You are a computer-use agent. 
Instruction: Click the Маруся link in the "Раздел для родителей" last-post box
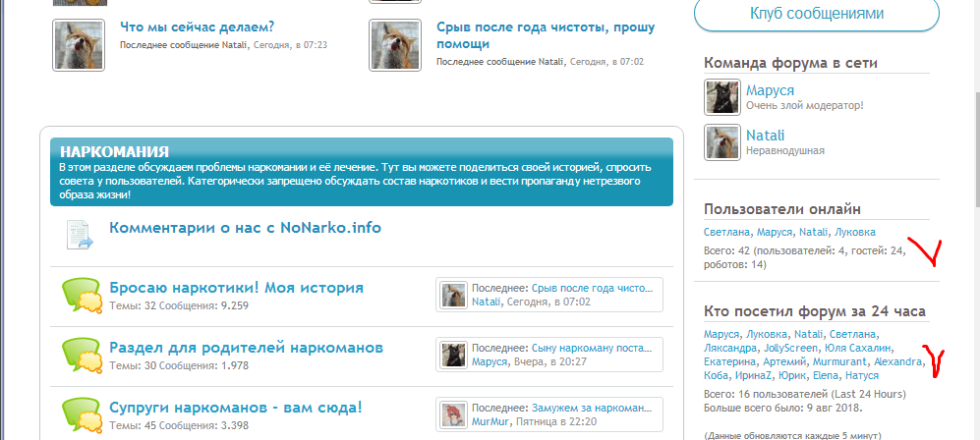click(490, 362)
